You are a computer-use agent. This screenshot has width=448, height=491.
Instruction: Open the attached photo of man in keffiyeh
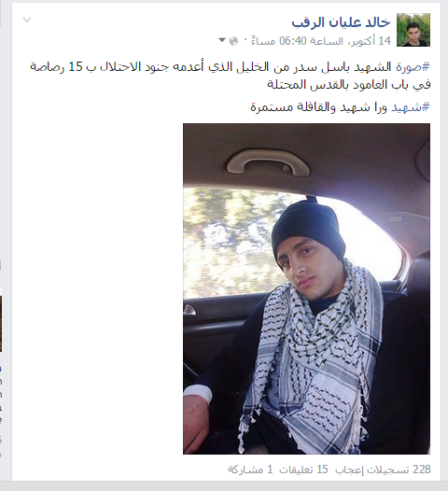coord(306,288)
